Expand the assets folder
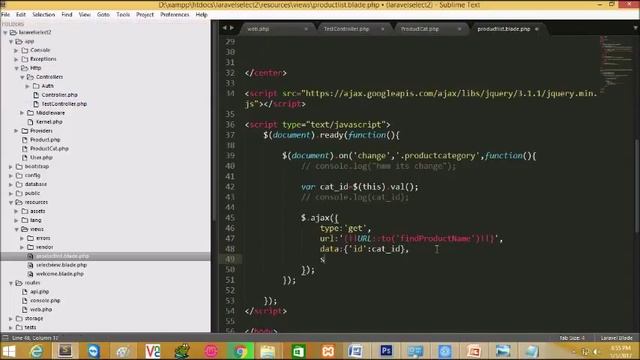 17,211
